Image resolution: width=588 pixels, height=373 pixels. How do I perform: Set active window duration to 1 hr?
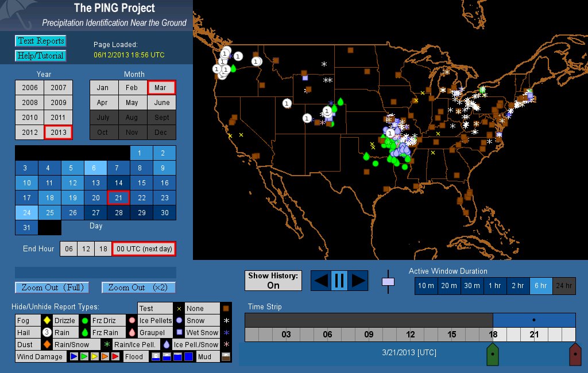[494, 286]
